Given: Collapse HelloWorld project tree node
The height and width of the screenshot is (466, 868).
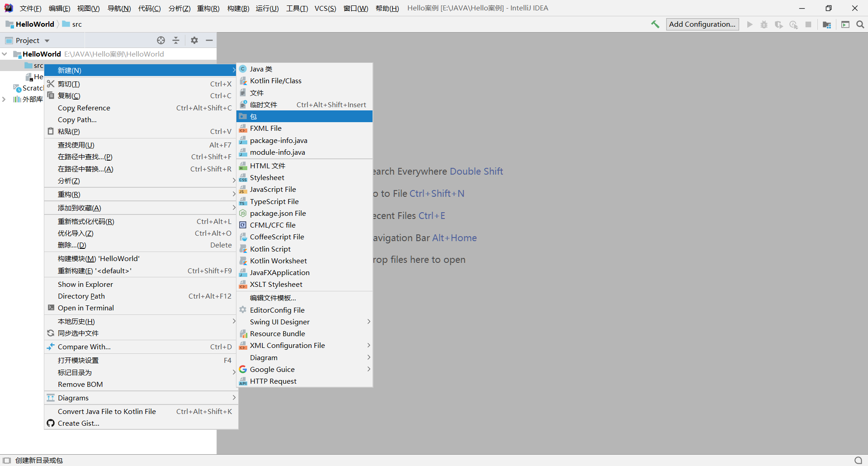Looking at the screenshot, I should coord(5,54).
